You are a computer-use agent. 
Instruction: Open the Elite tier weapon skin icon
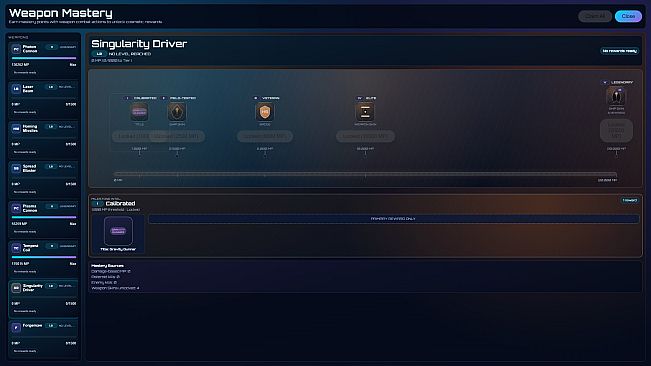click(365, 112)
